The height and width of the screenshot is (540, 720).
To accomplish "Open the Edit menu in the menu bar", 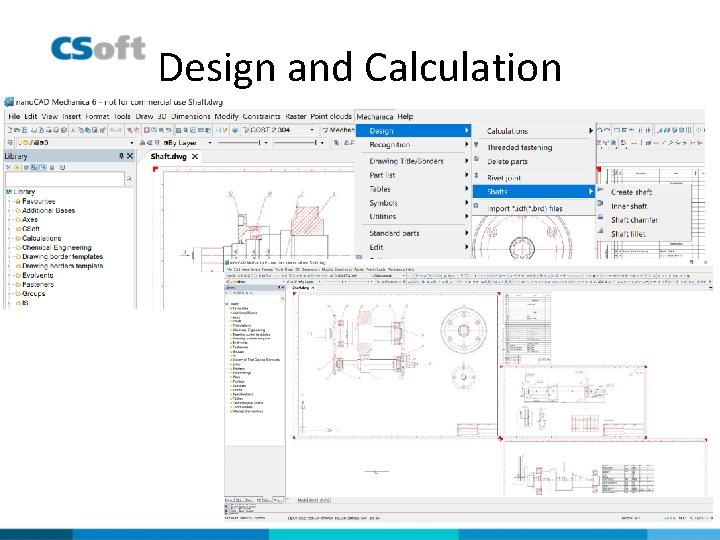I will (x=31, y=117).
